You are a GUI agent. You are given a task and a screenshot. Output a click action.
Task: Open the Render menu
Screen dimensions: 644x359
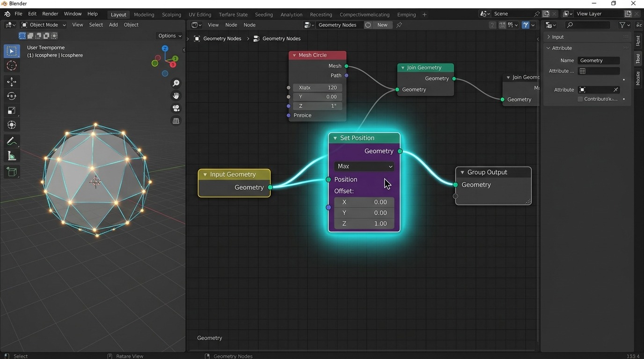pyautogui.click(x=50, y=14)
